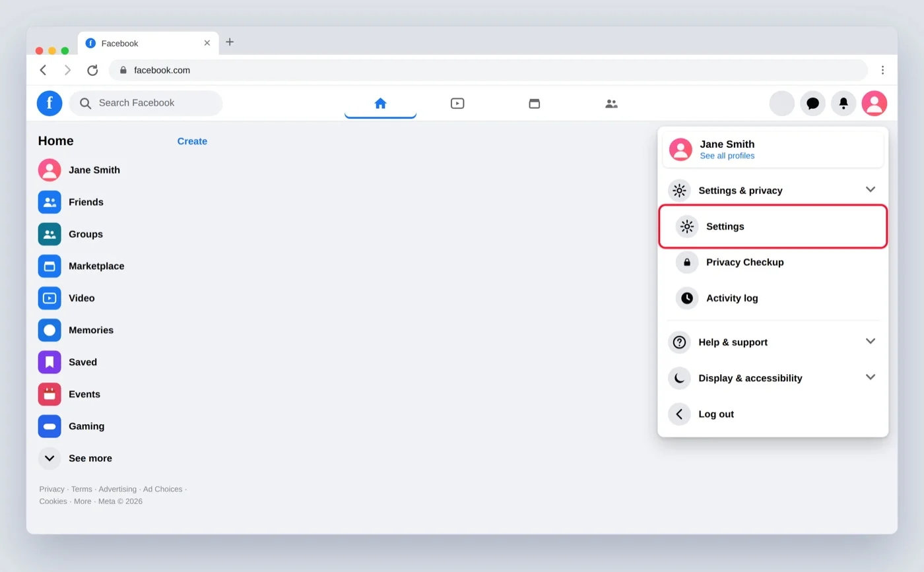Screen dimensions: 924x572
Task: Close the Facebook browser tab
Action: (x=207, y=43)
